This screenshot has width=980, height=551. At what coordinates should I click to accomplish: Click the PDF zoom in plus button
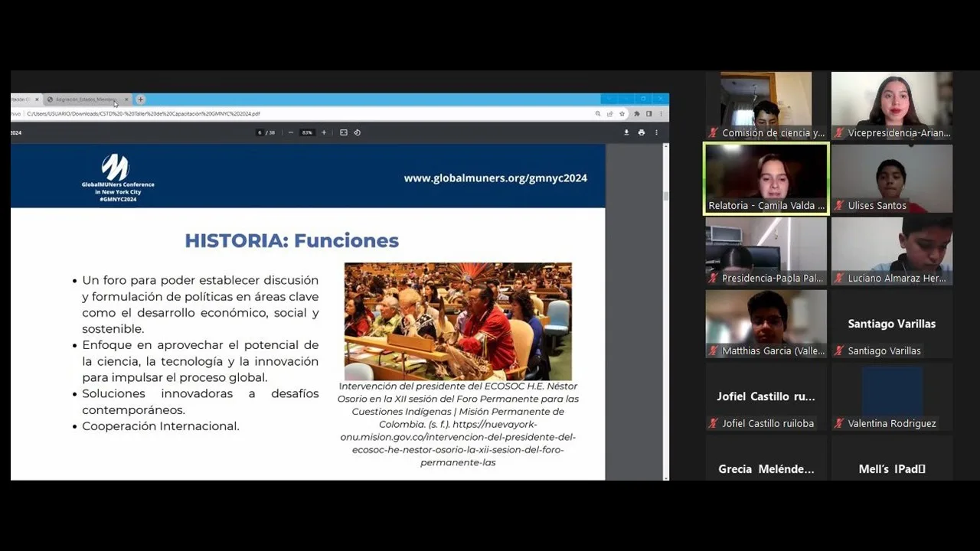pos(324,132)
